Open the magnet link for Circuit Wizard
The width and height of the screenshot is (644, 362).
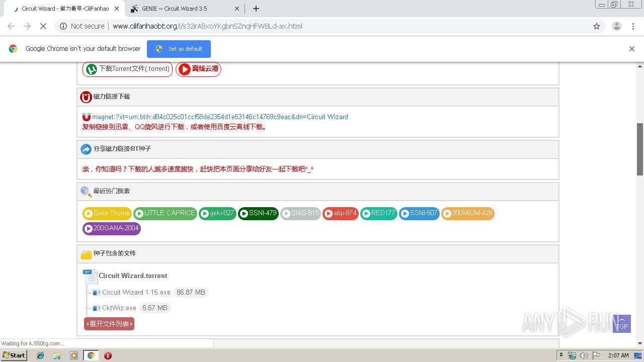click(220, 117)
